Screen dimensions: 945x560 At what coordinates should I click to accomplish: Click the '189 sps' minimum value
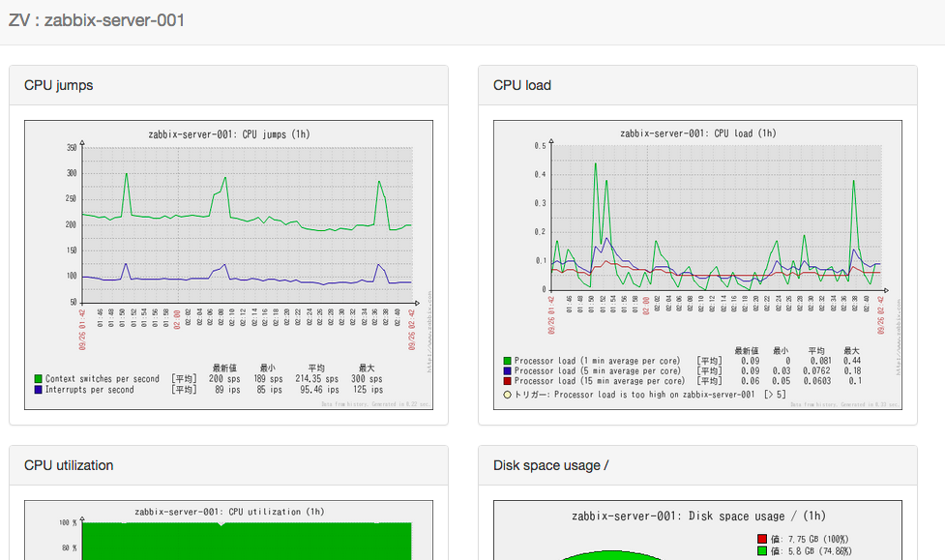coord(268,379)
